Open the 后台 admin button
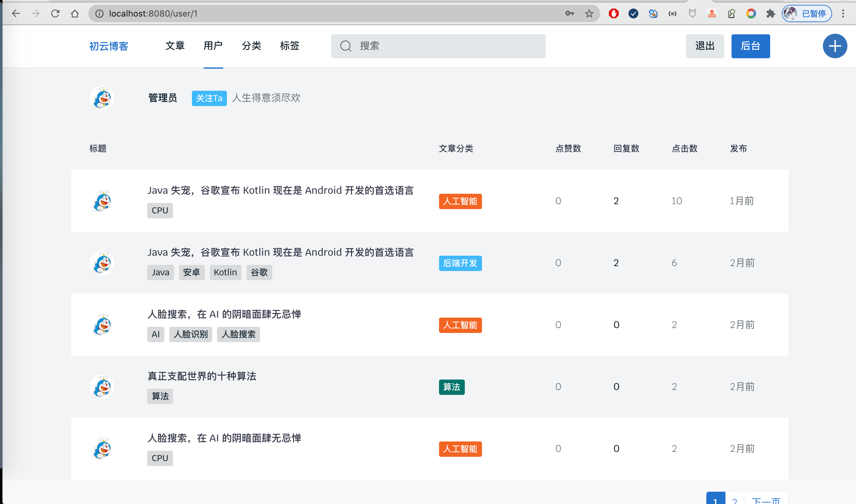856x504 pixels. click(750, 46)
